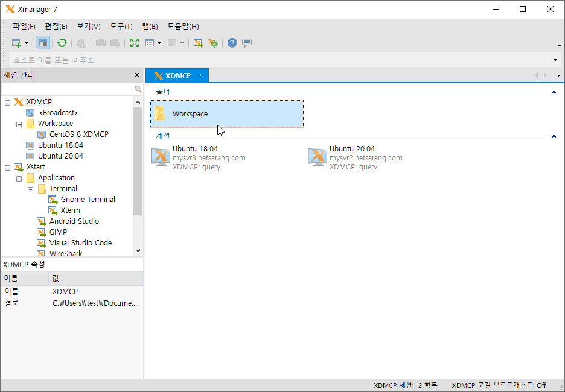This screenshot has height=392, width=565.
Task: Click the Xstart launch icon in toolbar
Action: click(198, 43)
